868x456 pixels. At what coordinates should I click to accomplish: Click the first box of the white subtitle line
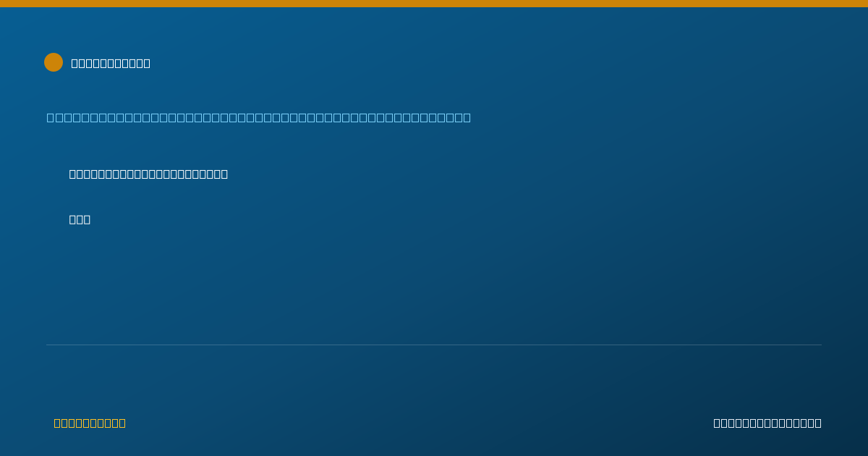coord(72,174)
